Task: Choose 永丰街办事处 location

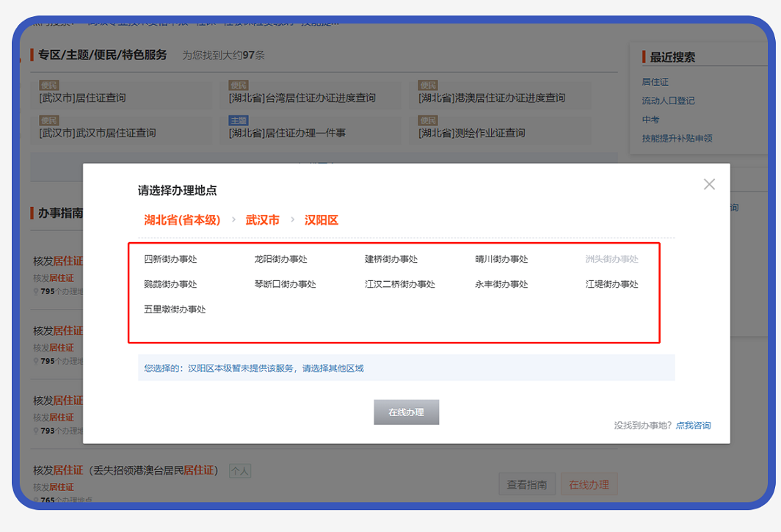Action: pyautogui.click(x=501, y=284)
